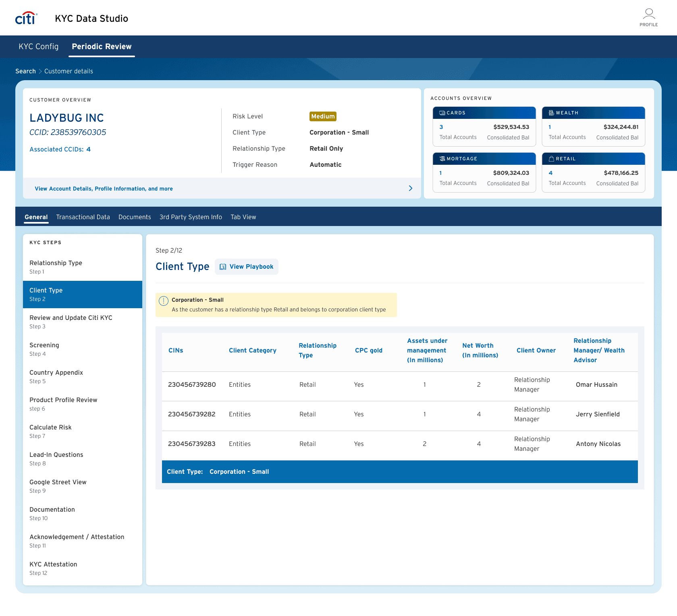
Task: Click the Net Worth column header
Action: (480, 351)
